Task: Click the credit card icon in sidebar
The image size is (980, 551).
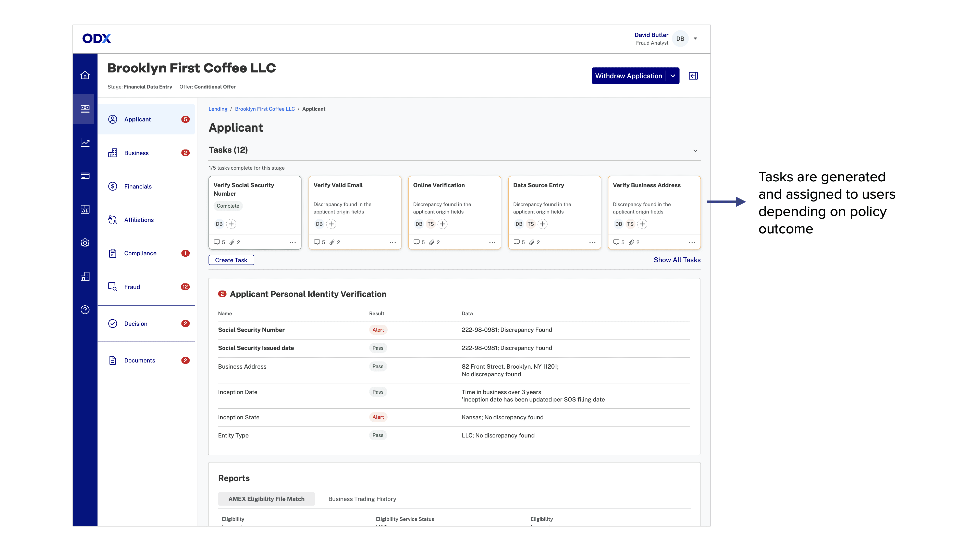Action: pos(85,176)
